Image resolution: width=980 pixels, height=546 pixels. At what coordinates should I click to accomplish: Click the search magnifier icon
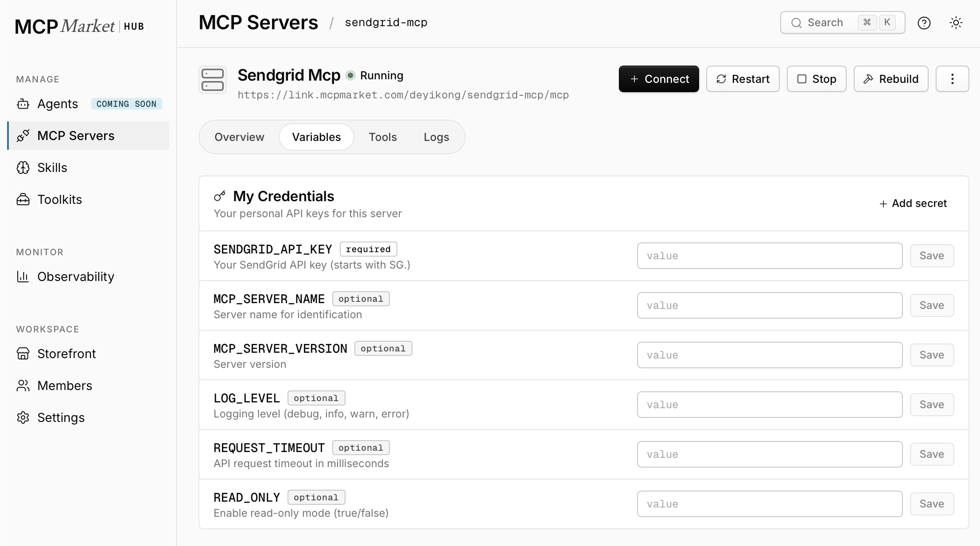coord(796,23)
